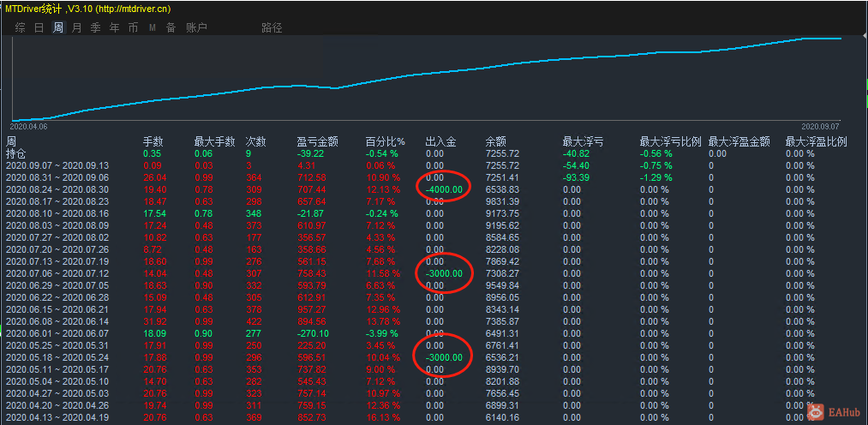Open the 季 quarterly tab
868x425 pixels.
[x=96, y=27]
